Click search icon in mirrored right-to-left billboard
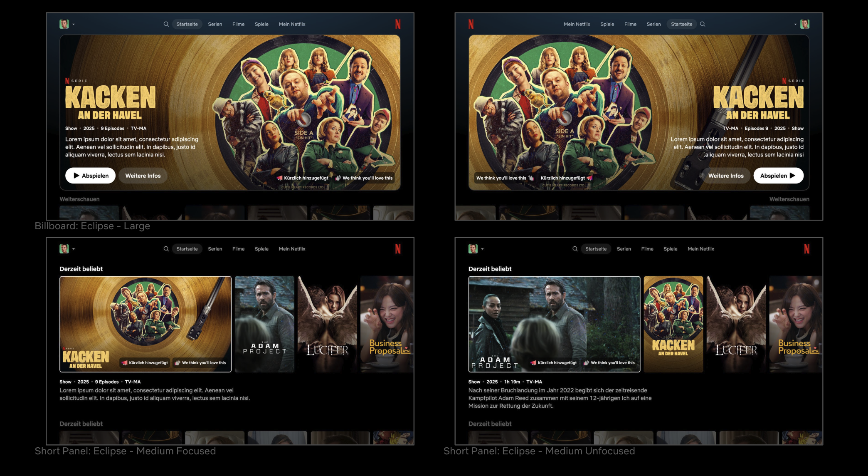The height and width of the screenshot is (476, 868). point(703,24)
